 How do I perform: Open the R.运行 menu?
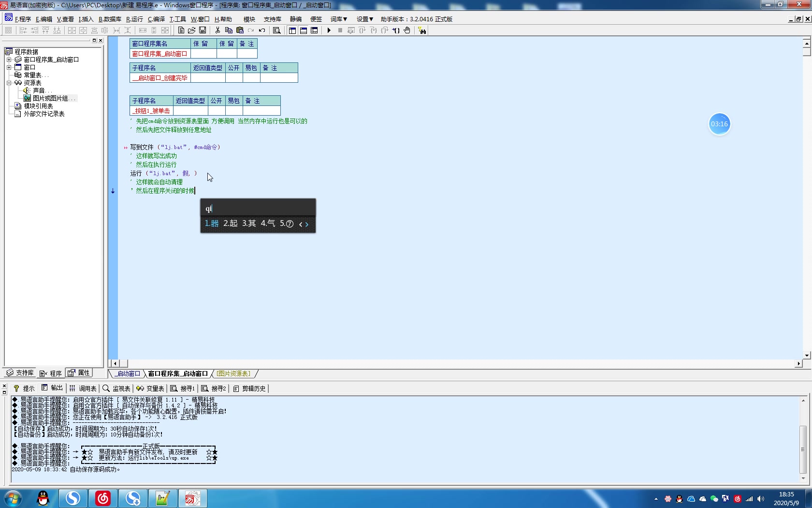(134, 19)
